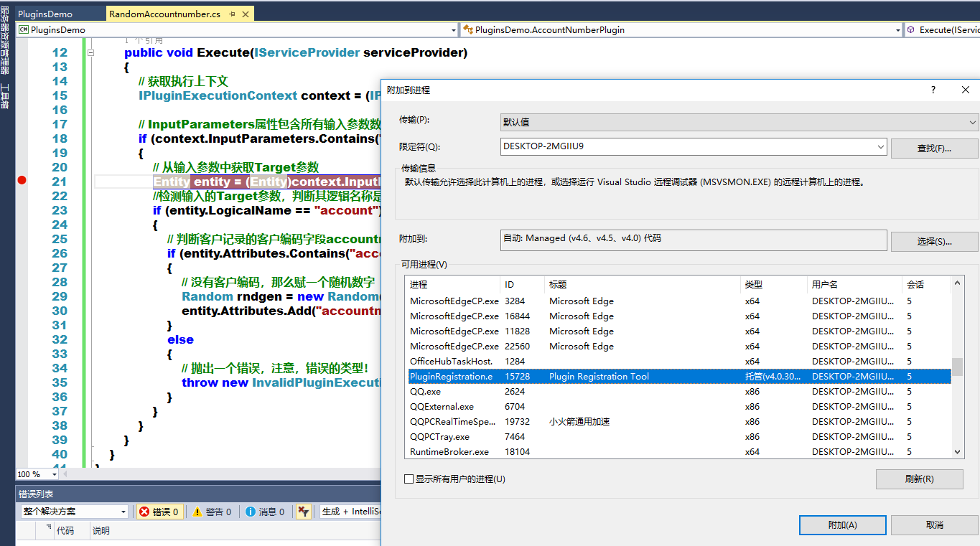Screen dimensions: 980x546
Task: Select MicrosoftEdgeCP.exe row with ID 3284
Action: [678, 301]
